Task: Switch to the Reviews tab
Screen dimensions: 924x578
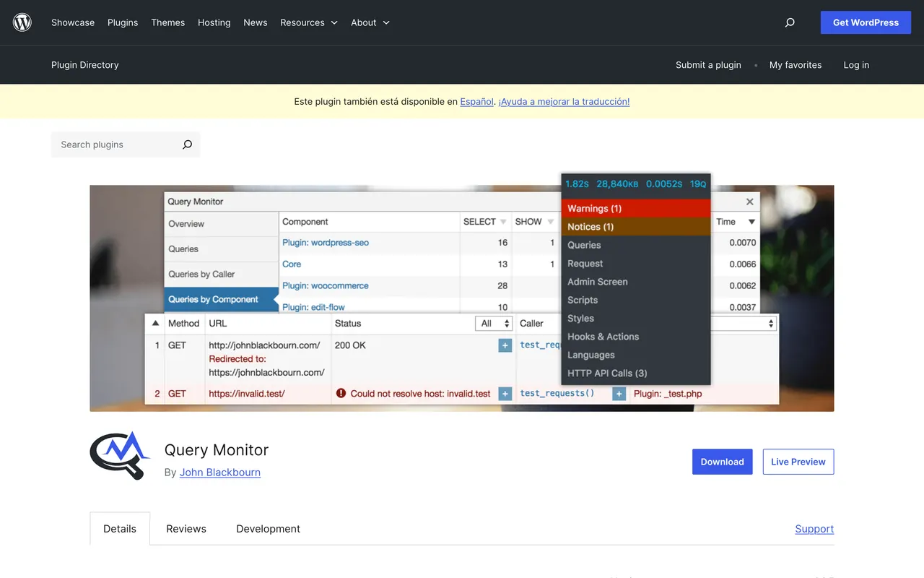Action: 186,529
